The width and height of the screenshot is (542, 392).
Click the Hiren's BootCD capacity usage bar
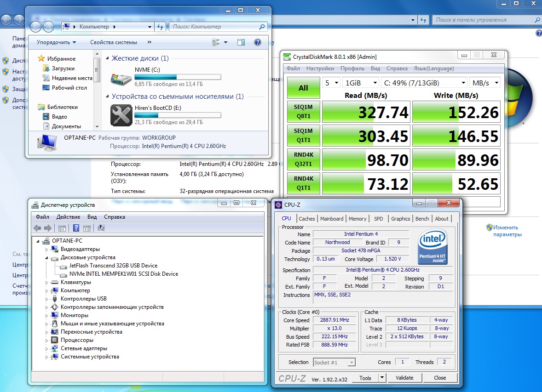pos(178,115)
